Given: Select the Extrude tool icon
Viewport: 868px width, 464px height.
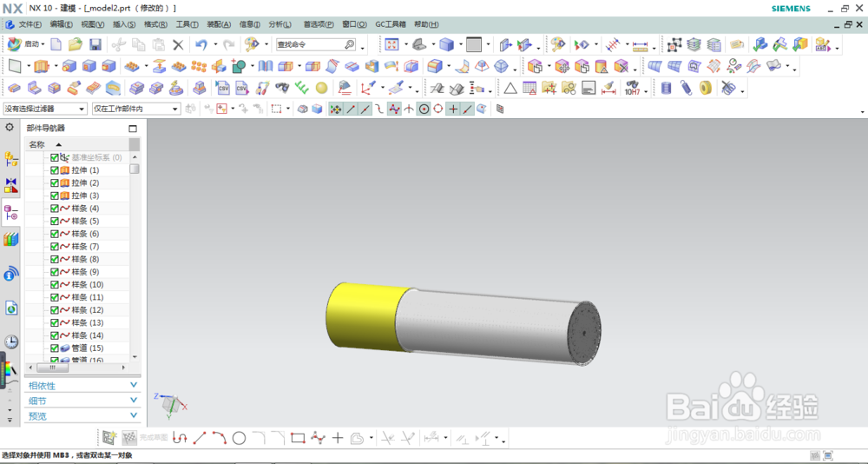Looking at the screenshot, I should (42, 67).
